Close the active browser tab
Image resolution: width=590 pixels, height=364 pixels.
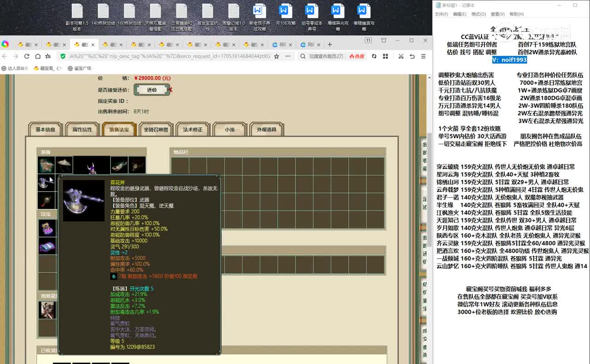[92, 45]
